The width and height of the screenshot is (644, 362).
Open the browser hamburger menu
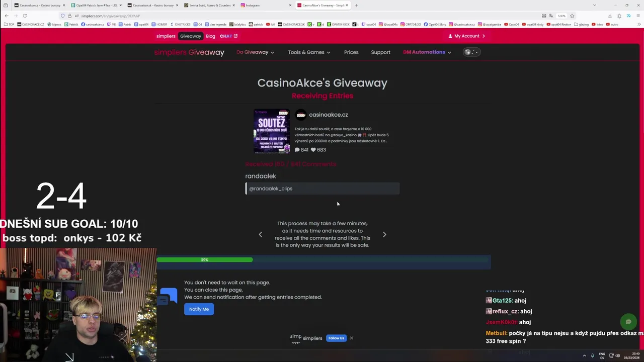click(637, 16)
